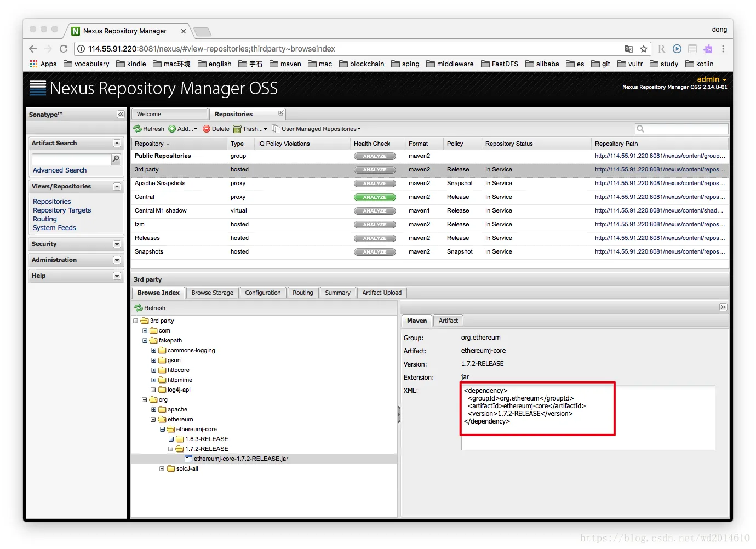Image resolution: width=756 pixels, height=549 pixels.
Task: Open the Chrome three-dot menu
Action: click(723, 49)
